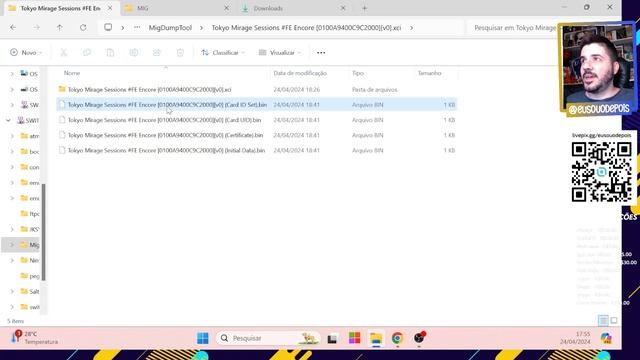Click the navigation pane scrollbar
The width and height of the screenshot is (640, 360).
pyautogui.click(x=43, y=232)
